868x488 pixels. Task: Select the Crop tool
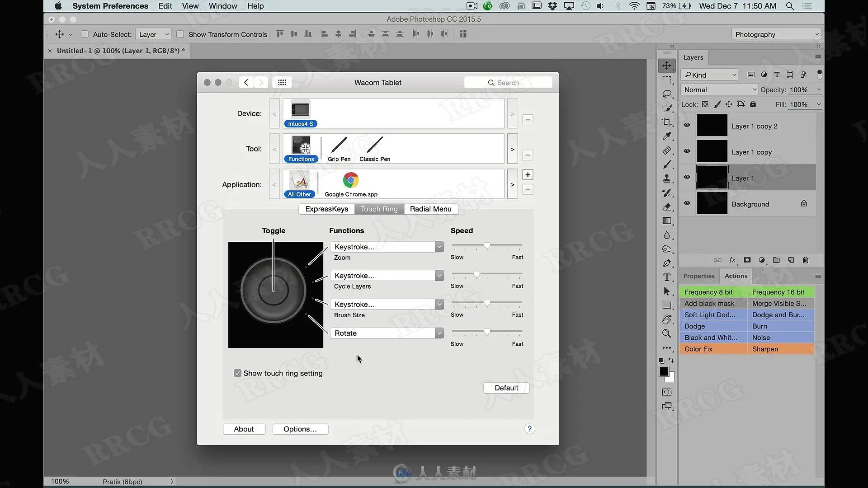coord(667,122)
